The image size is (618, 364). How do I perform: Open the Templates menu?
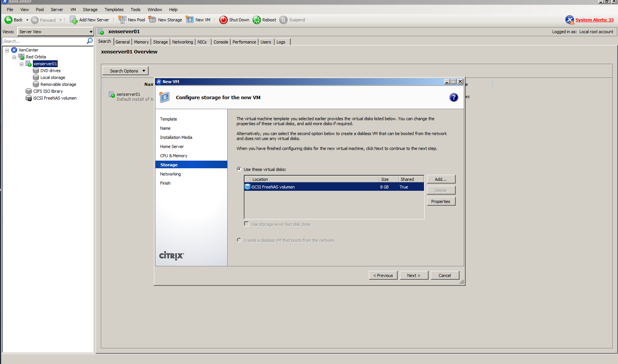(x=114, y=10)
